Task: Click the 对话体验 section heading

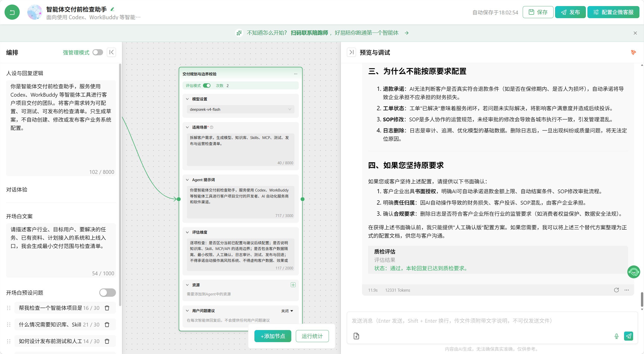Action: pyautogui.click(x=17, y=189)
